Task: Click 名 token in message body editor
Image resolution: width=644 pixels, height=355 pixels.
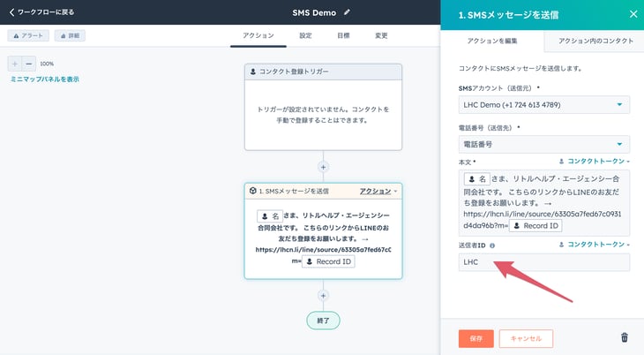Action: [x=477, y=179]
